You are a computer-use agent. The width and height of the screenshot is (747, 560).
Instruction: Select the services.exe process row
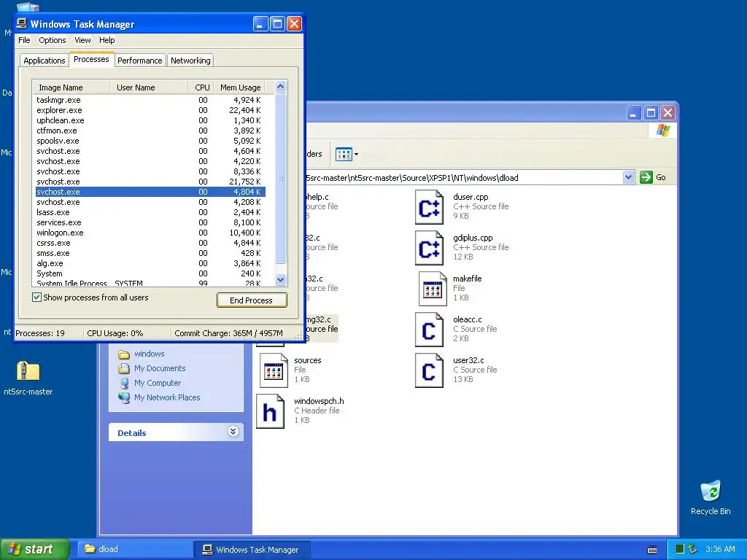point(150,222)
